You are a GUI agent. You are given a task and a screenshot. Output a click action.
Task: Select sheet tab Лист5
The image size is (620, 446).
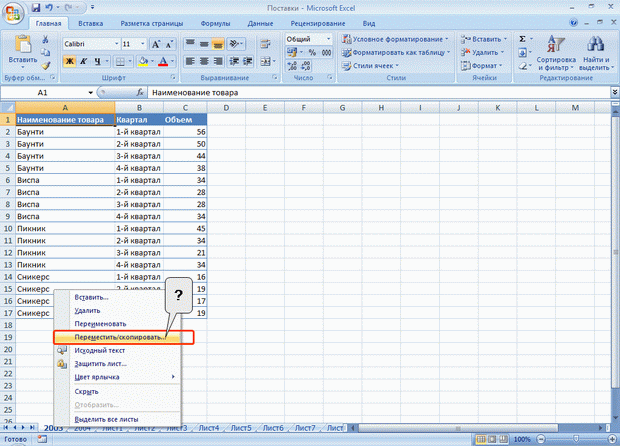coord(241,428)
